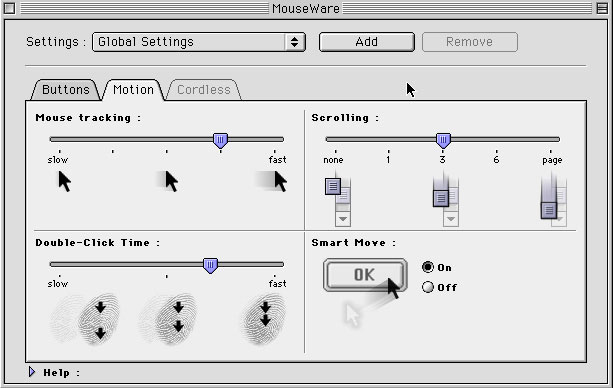This screenshot has height=388, width=613.
Task: Click the MouseWare window close box
Action: pos(9,8)
